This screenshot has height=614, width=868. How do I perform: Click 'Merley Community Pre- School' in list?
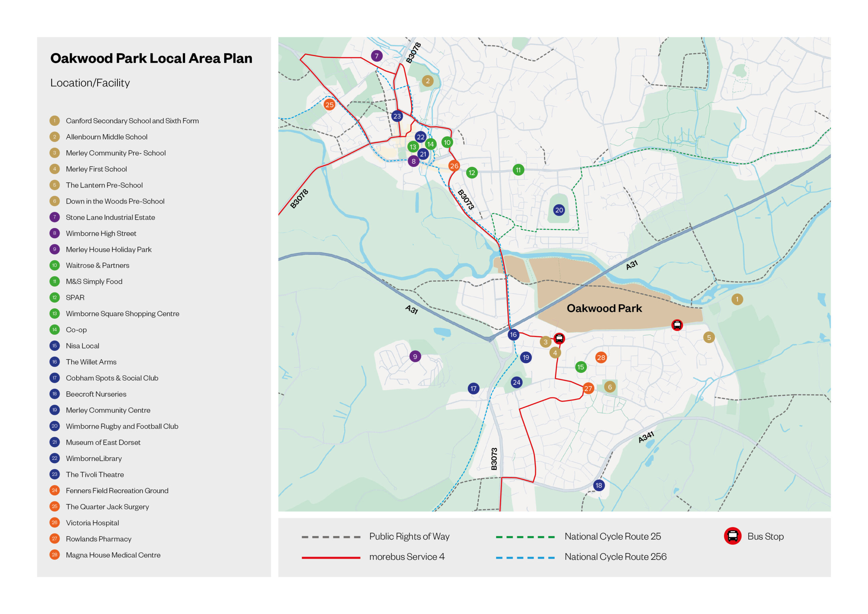[116, 153]
